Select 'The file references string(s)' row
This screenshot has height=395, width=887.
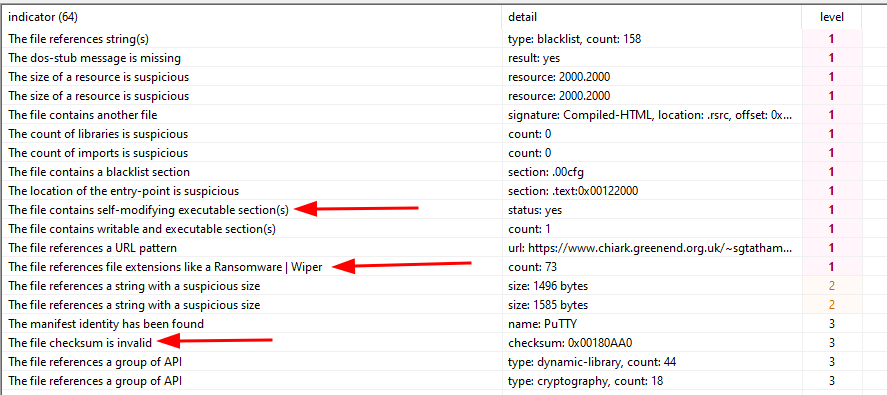click(x=79, y=39)
